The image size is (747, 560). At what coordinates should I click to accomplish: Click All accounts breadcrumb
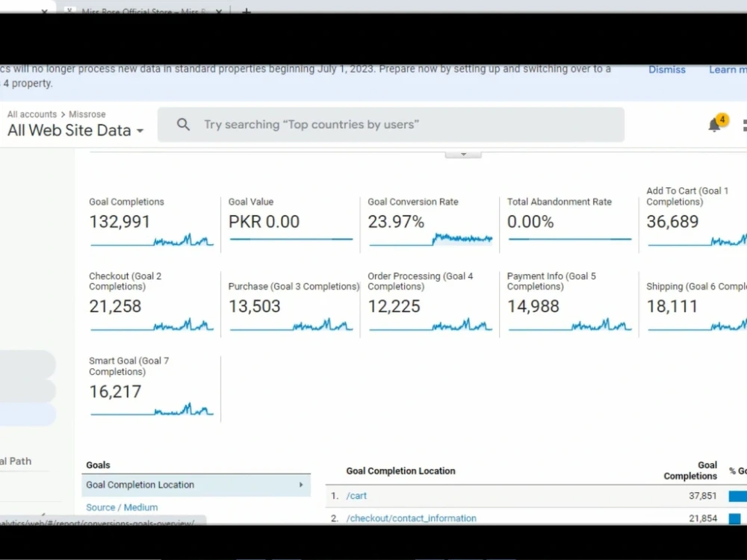32,114
